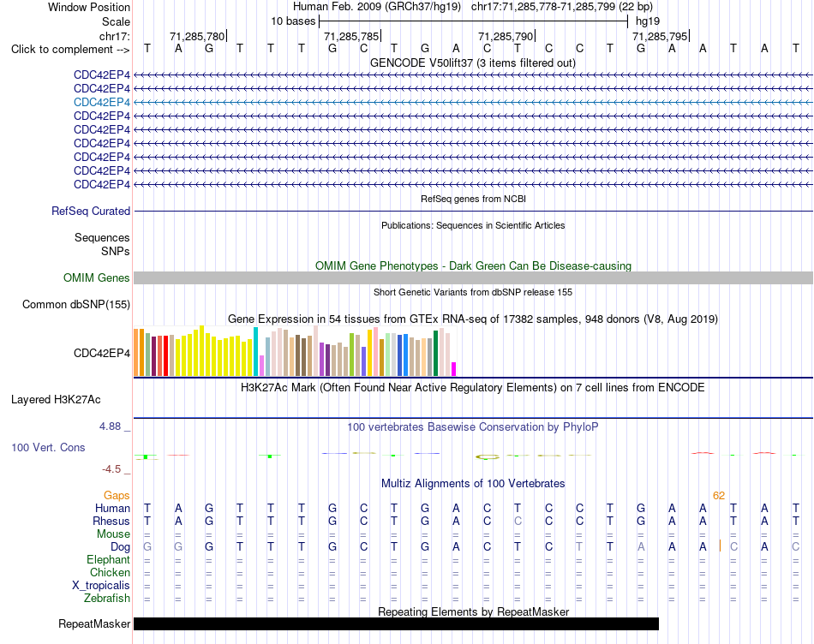Click the 'Elephant' alignment row label
The width and height of the screenshot is (814, 644).
[x=109, y=560]
